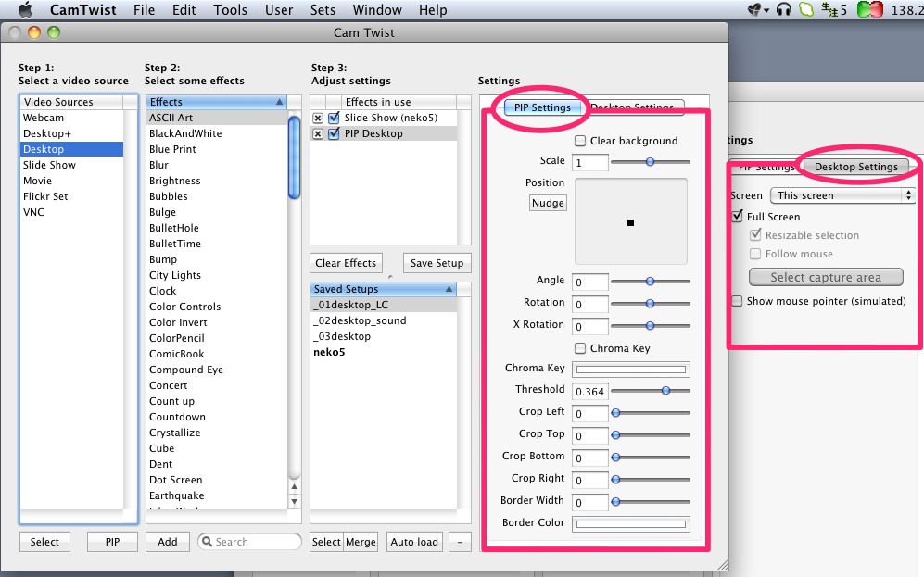924x577 pixels.
Task: Open the File menu
Action: coord(144,9)
